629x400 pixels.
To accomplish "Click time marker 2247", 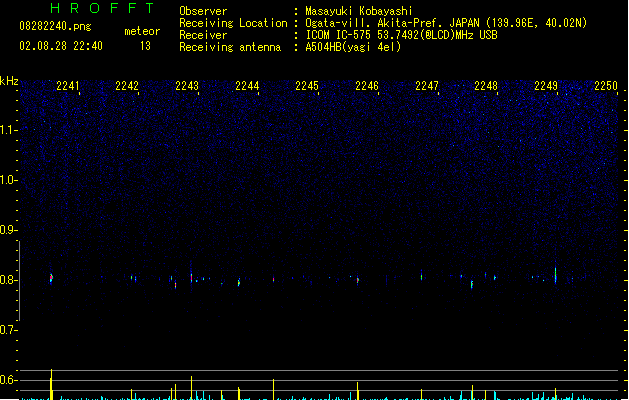I will pos(427,86).
